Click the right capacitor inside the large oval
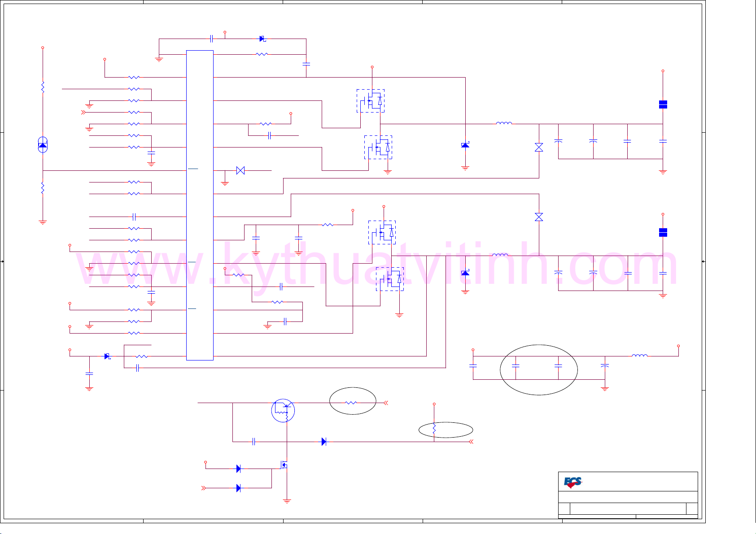Image resolution: width=756 pixels, height=534 pixels. [558, 366]
